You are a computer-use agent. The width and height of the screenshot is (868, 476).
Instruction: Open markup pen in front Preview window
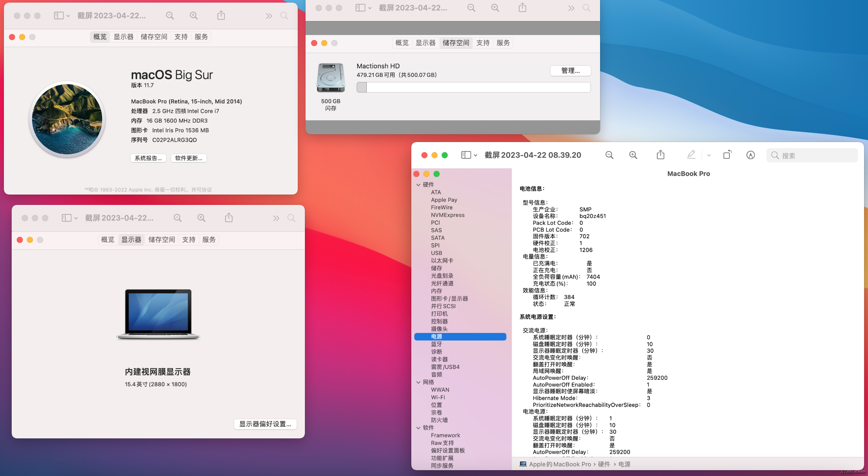[691, 155]
